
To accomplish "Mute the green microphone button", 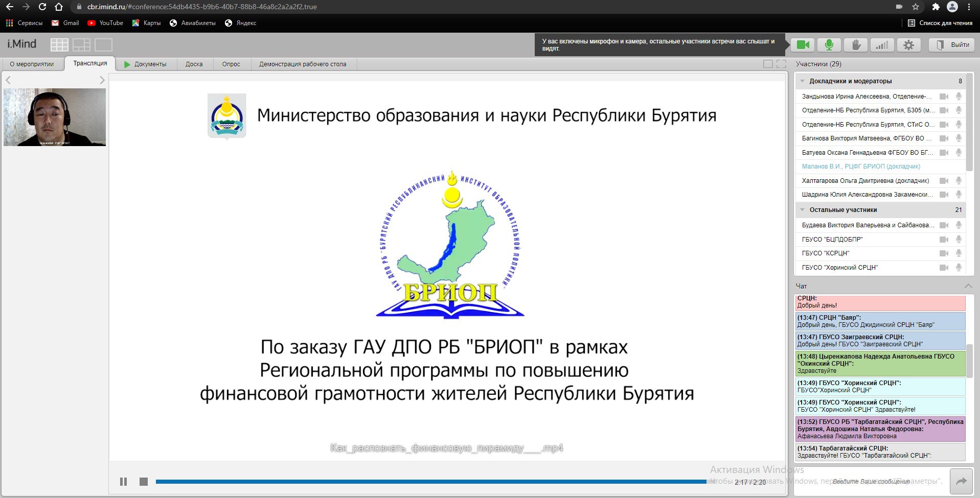I will (x=829, y=45).
